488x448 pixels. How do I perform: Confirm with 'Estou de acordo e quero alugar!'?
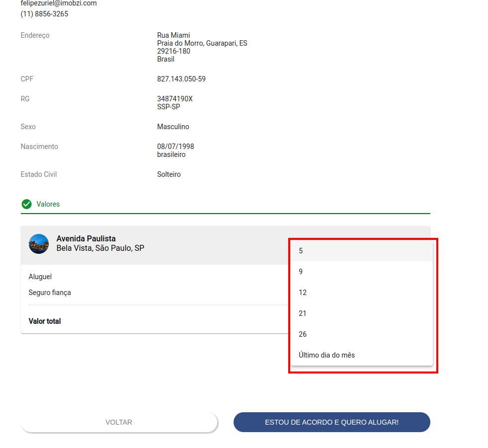click(x=332, y=422)
